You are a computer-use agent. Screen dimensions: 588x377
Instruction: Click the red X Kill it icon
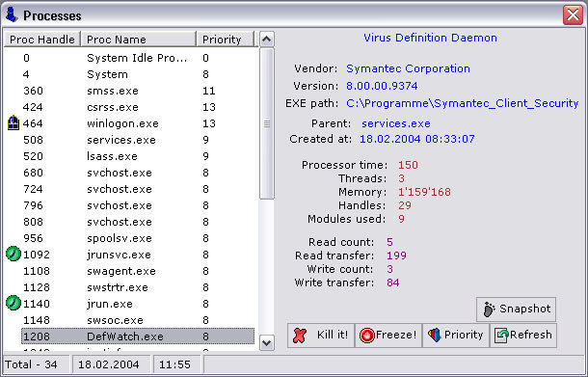300,335
